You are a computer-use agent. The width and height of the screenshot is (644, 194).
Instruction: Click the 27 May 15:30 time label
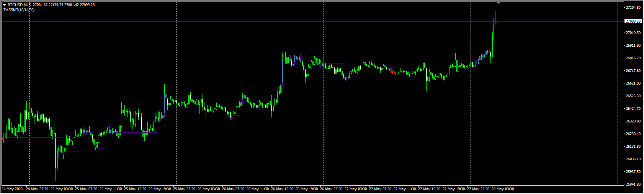pyautogui.click(x=429, y=189)
